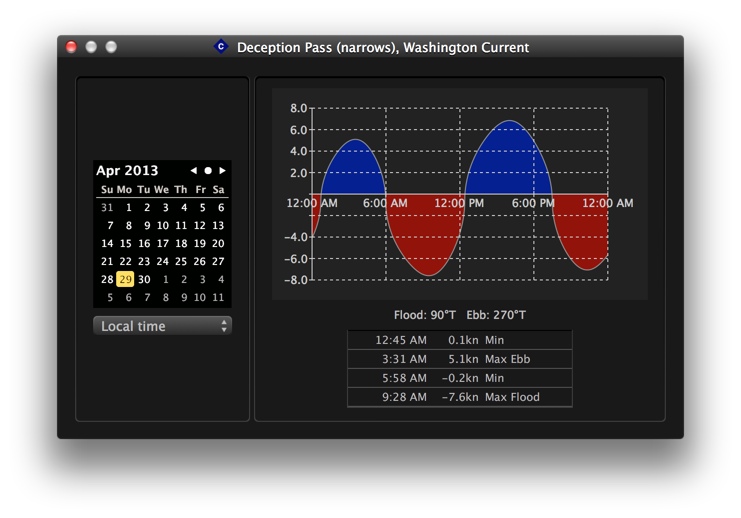This screenshot has height=518, width=741.
Task: Click the blue current station icon in title bar
Action: click(221, 46)
